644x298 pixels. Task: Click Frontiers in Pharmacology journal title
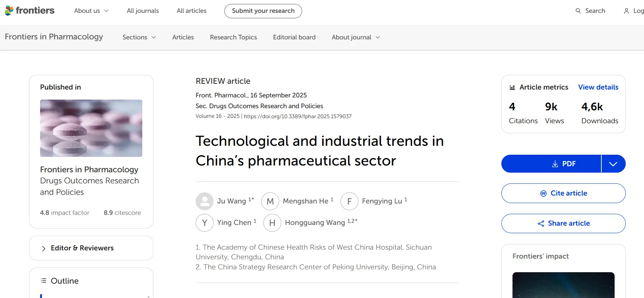[54, 37]
